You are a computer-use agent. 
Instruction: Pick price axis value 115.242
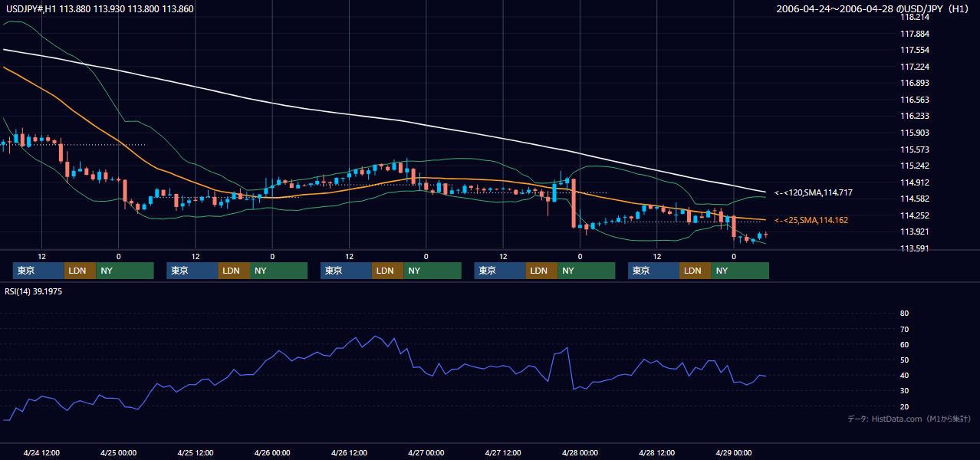click(x=914, y=166)
